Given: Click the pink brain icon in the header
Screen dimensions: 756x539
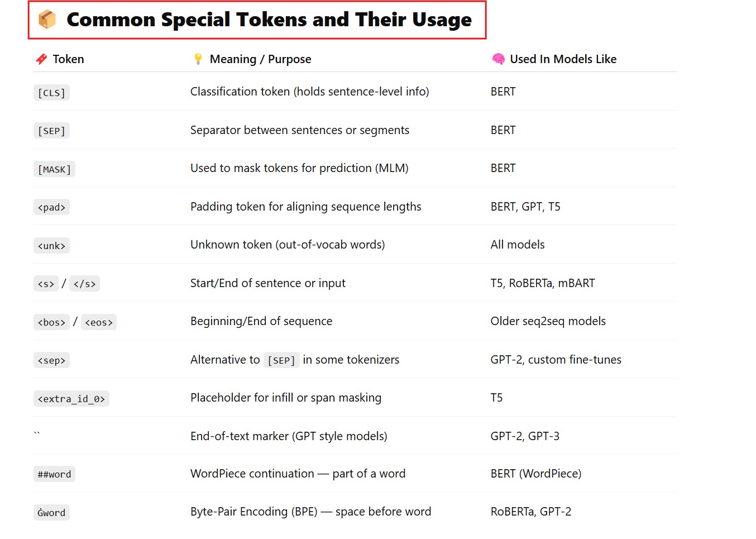Looking at the screenshot, I should click(x=498, y=59).
